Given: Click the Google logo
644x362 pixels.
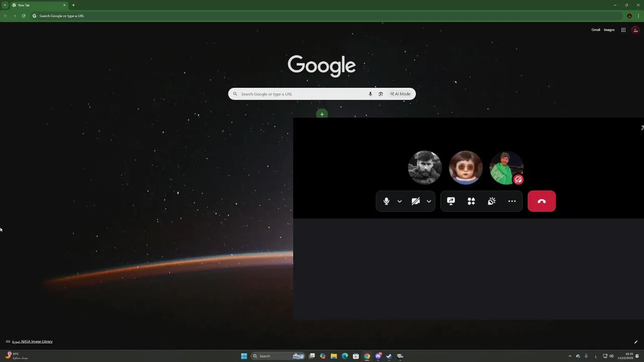Looking at the screenshot, I should tap(322, 66).
